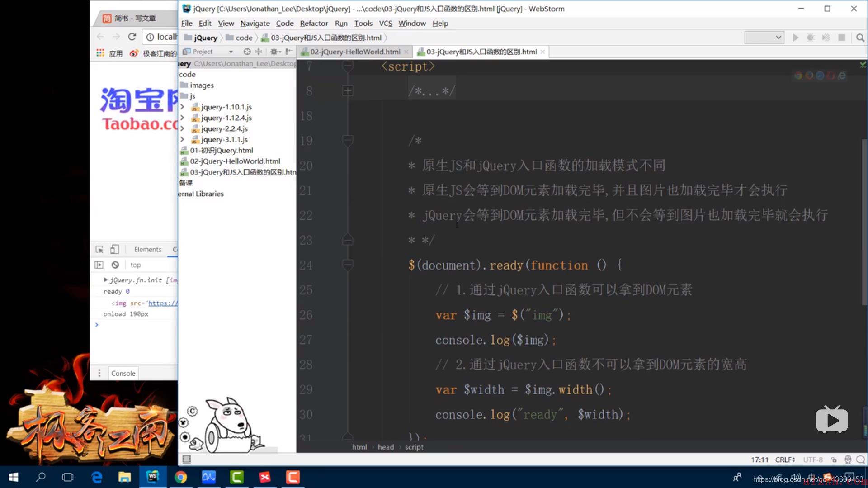Viewport: 868px width, 488px height.
Task: Click Run with Coverage icon
Action: 826,38
